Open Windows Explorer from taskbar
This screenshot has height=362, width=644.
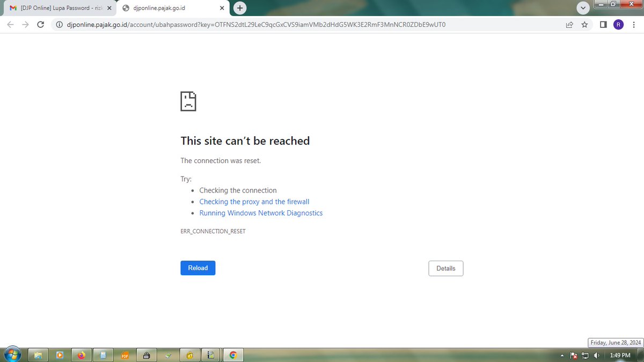(39, 355)
